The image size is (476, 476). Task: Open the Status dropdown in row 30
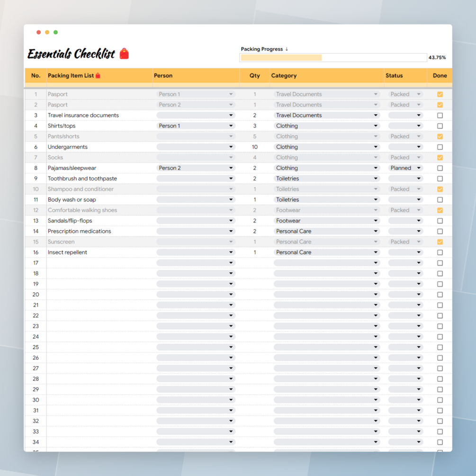(405, 400)
